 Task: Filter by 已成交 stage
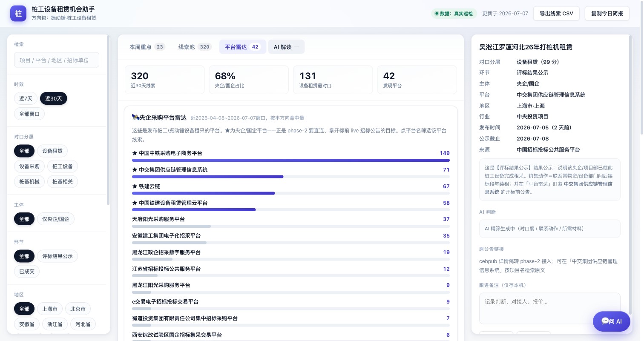(x=27, y=272)
